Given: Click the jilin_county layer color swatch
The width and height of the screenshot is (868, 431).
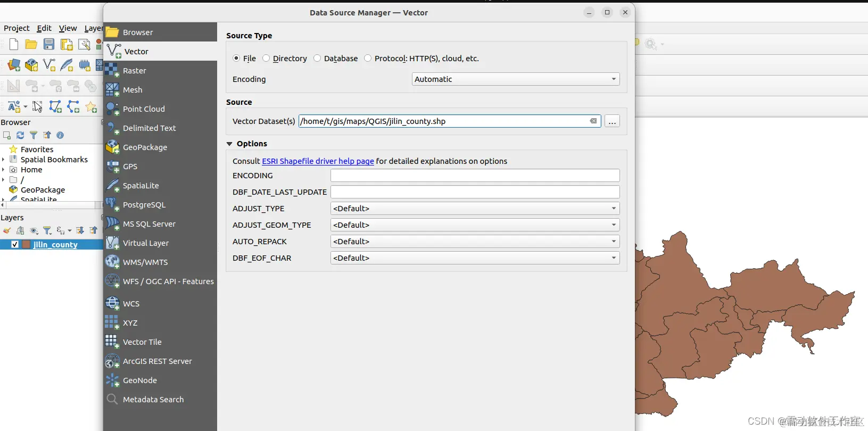Looking at the screenshot, I should point(26,245).
